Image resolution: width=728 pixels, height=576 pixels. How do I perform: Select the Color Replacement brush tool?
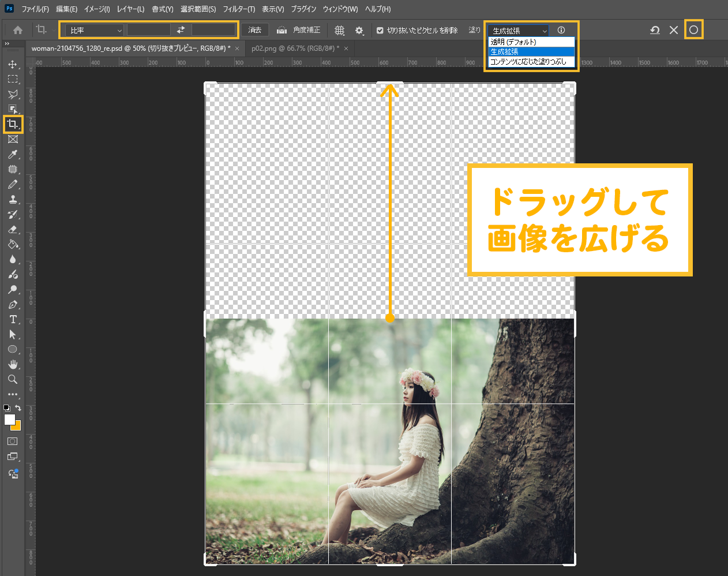[13, 274]
